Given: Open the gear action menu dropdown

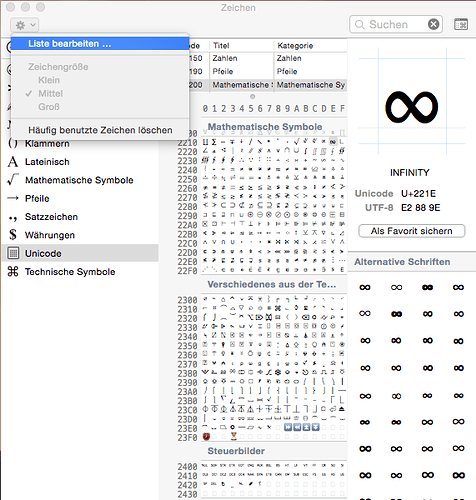Looking at the screenshot, I should [x=25, y=25].
